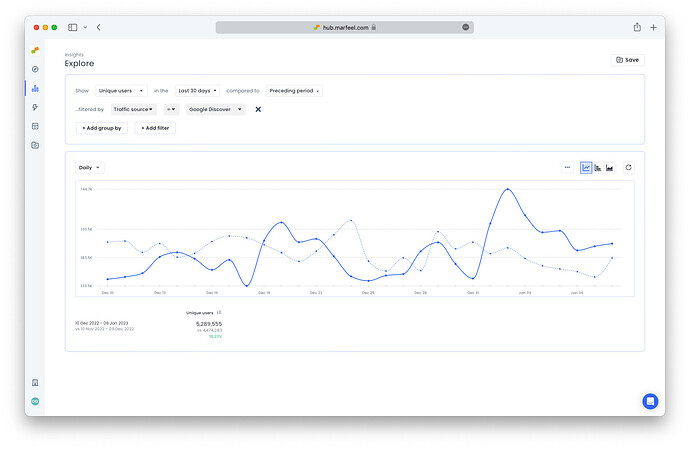Open the compass icon in the sidebar
The height and width of the screenshot is (449, 690).
pos(35,69)
